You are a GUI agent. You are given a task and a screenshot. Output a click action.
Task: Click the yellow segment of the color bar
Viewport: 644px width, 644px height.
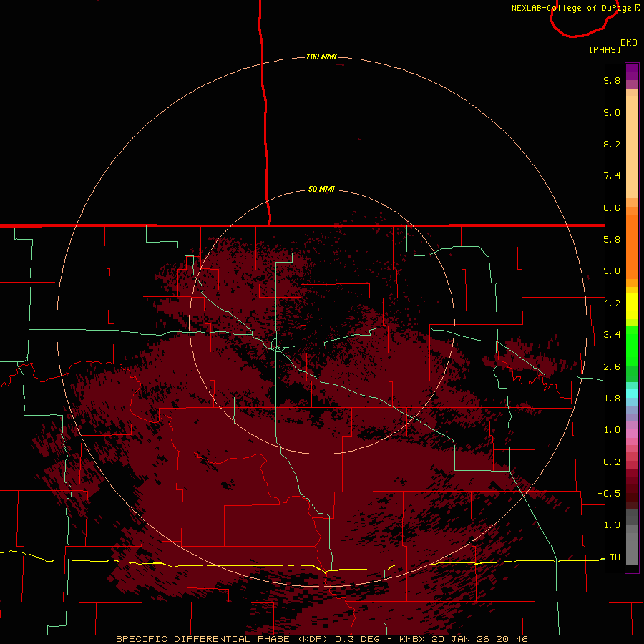coord(632,306)
